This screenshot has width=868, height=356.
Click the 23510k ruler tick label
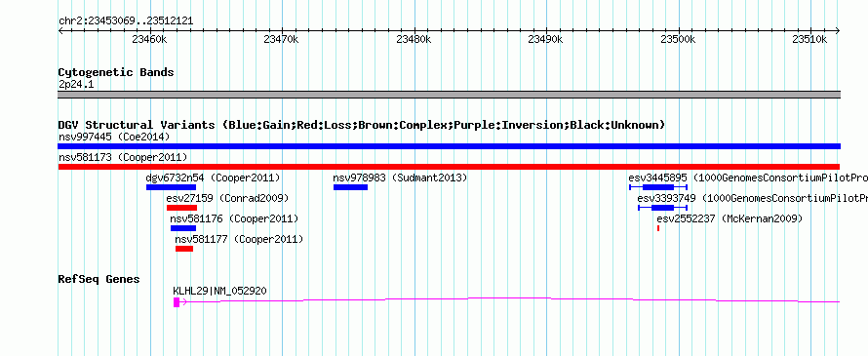point(809,39)
